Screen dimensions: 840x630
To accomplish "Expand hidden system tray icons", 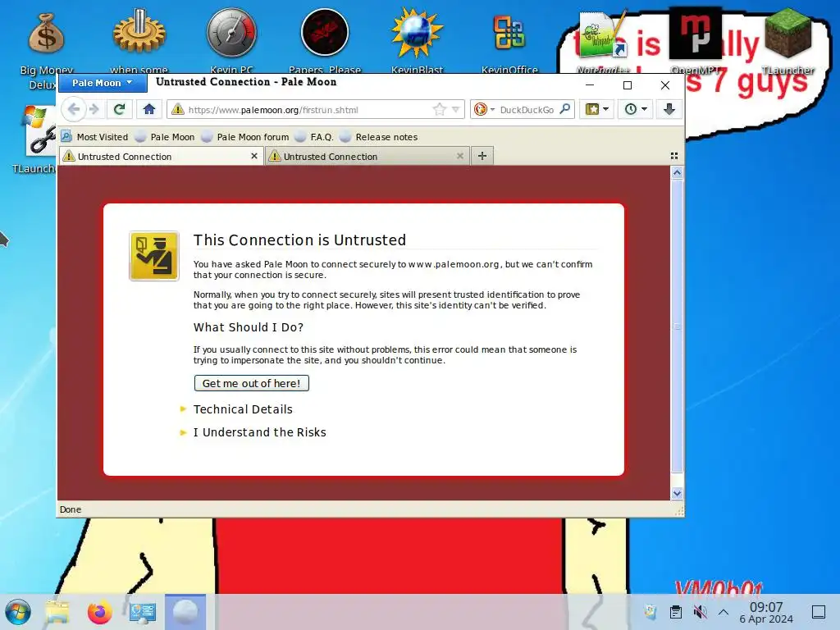I will pos(724,612).
